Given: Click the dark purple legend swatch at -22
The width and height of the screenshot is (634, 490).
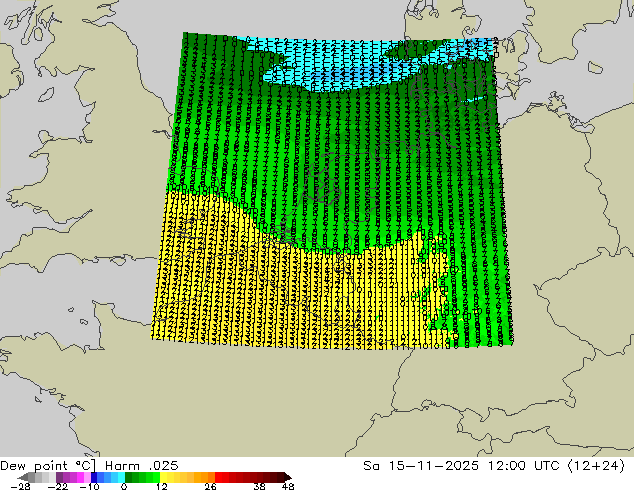Looking at the screenshot, I should 59,477.
